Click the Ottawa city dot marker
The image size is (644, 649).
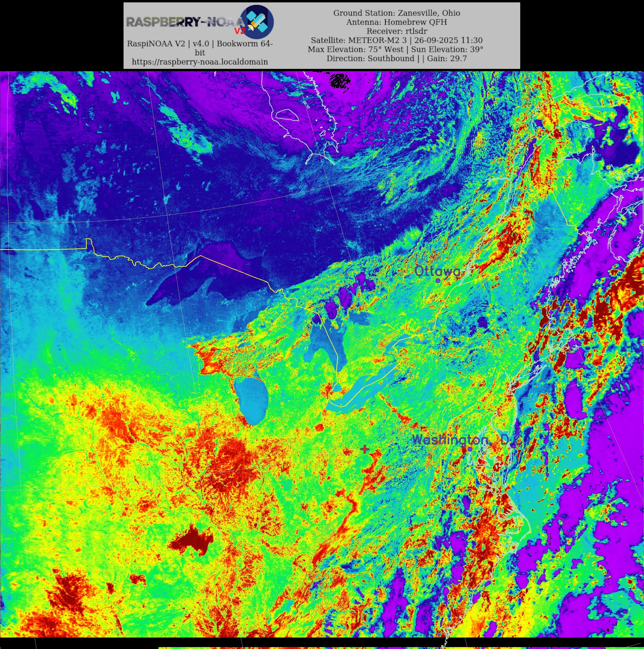pos(438,280)
